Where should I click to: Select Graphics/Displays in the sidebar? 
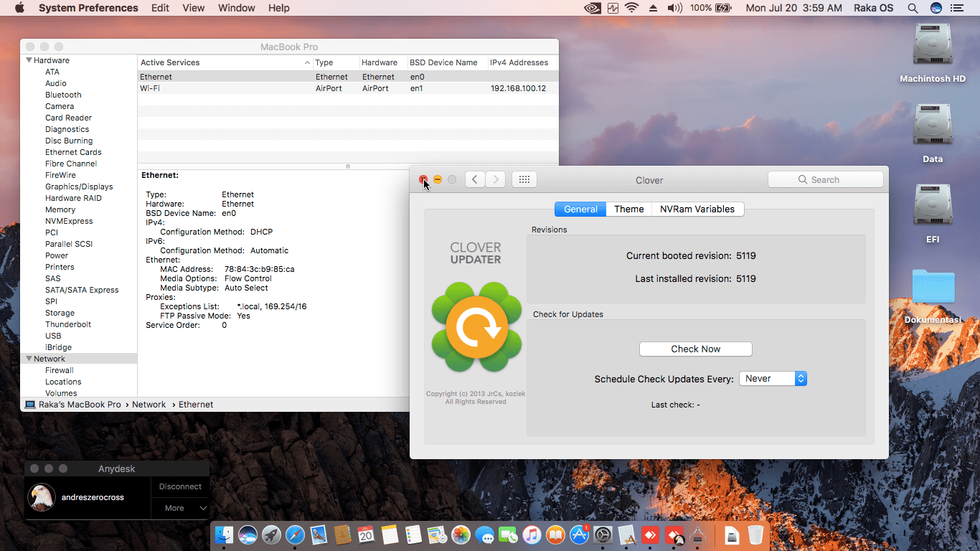click(x=79, y=187)
